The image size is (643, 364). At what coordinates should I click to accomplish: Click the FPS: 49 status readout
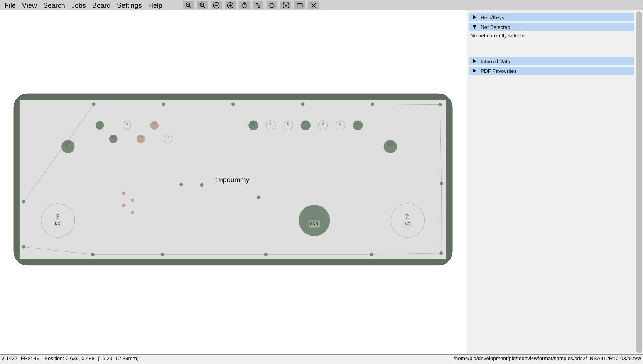30,359
